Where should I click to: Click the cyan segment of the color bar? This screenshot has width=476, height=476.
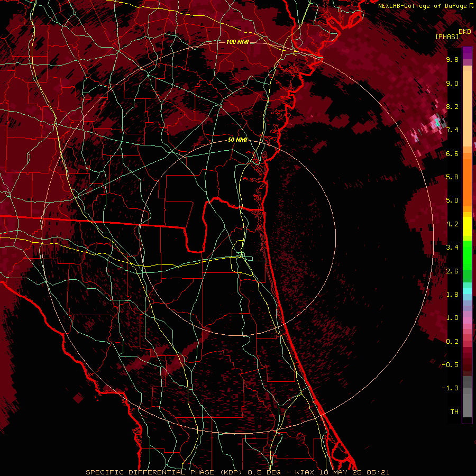(x=467, y=290)
